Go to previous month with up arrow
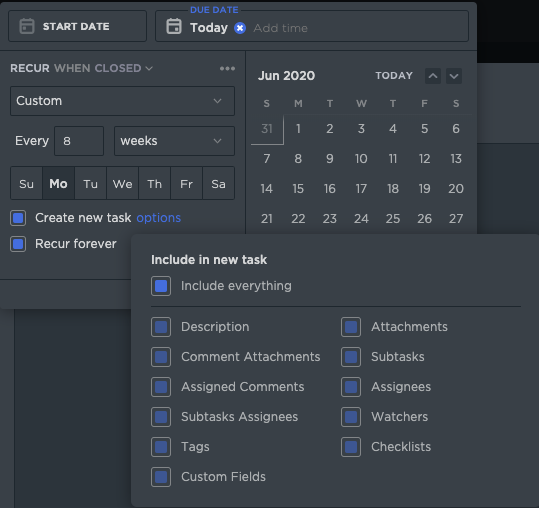The width and height of the screenshot is (539, 508). (433, 76)
